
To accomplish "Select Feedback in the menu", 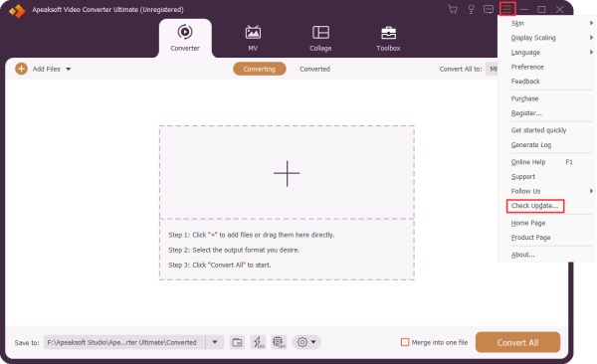I will coord(525,82).
